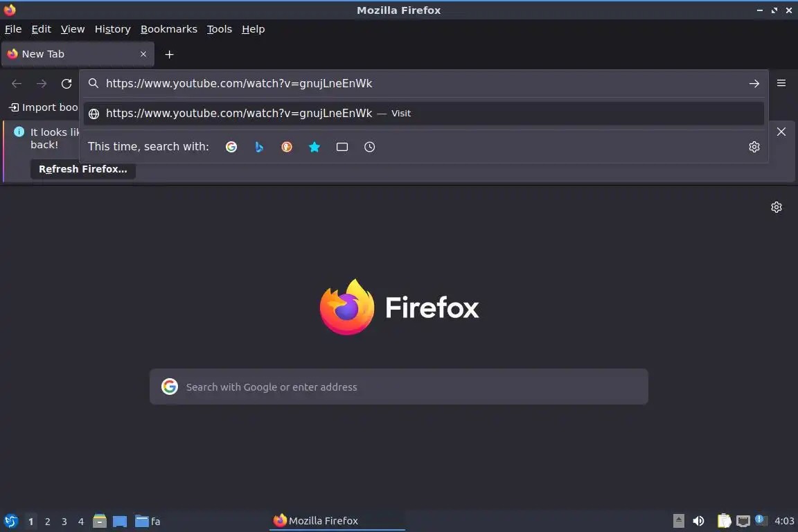Click the info icon in notification bar
Screen dimensions: 798x532
[19, 132]
